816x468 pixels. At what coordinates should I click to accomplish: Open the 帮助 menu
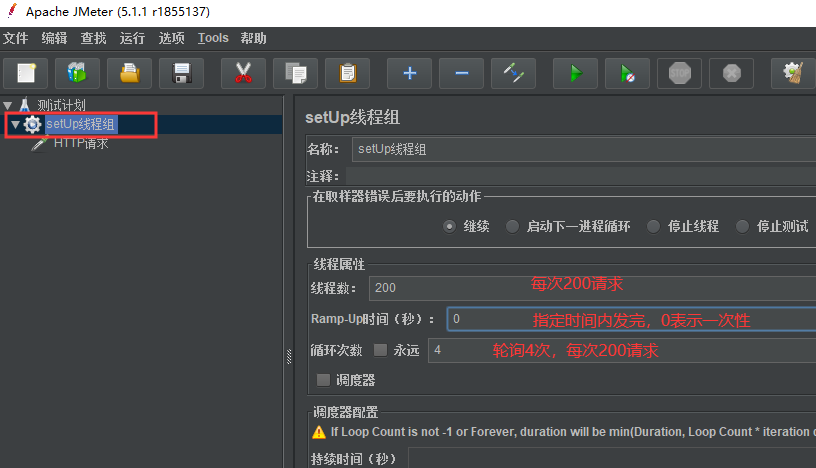click(253, 38)
